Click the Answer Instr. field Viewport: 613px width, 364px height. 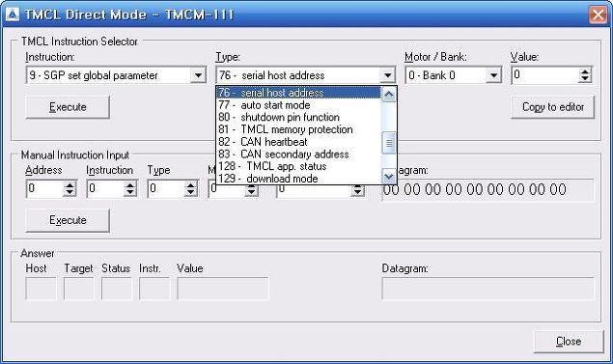pyautogui.click(x=154, y=289)
